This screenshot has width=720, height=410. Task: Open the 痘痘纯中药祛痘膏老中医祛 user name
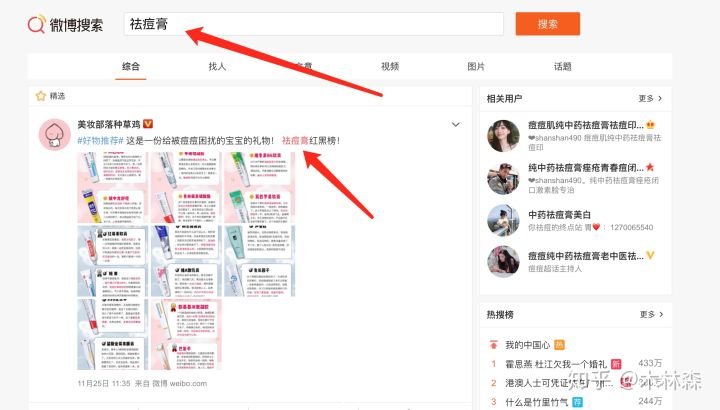586,256
